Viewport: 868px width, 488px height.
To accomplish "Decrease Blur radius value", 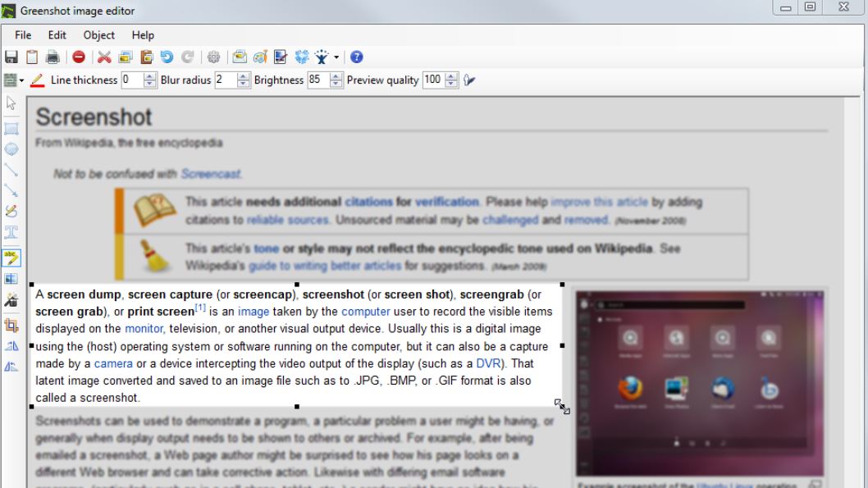I will coord(243,84).
